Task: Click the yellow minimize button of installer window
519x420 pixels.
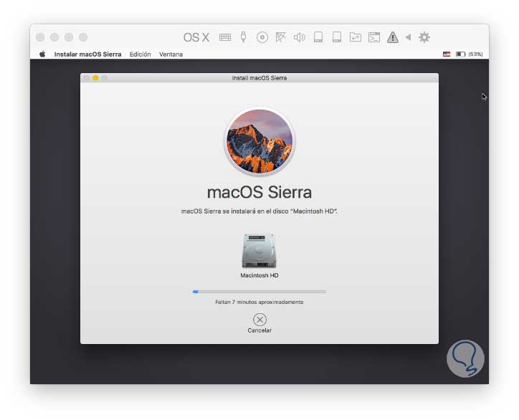Action: pyautogui.click(x=95, y=78)
